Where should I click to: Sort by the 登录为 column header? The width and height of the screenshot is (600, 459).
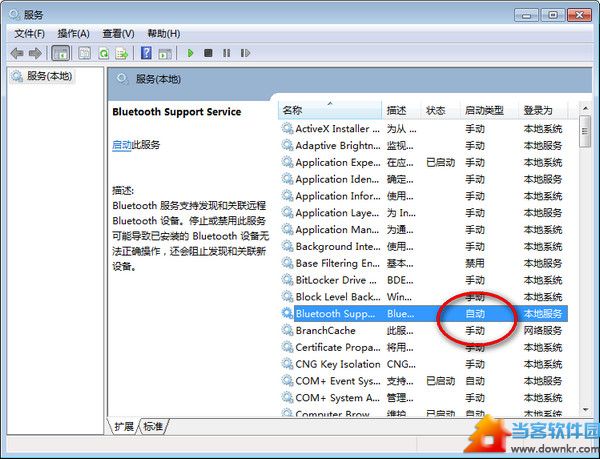(x=544, y=111)
